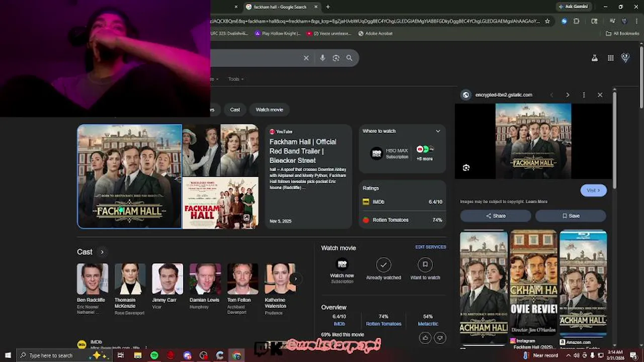Open the red Fackham Hall poster thumbnail
644x362 pixels.
(220, 203)
